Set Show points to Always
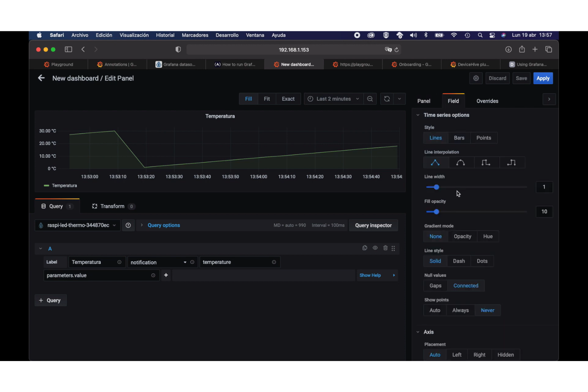 point(460,310)
